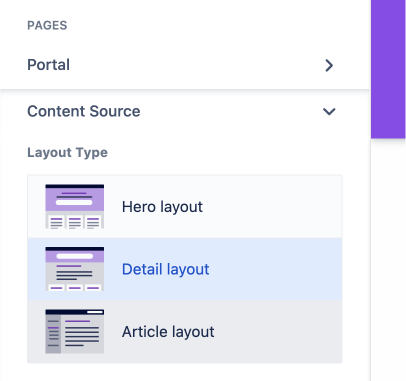Click the white preview area below purple banner

[x=388, y=260]
